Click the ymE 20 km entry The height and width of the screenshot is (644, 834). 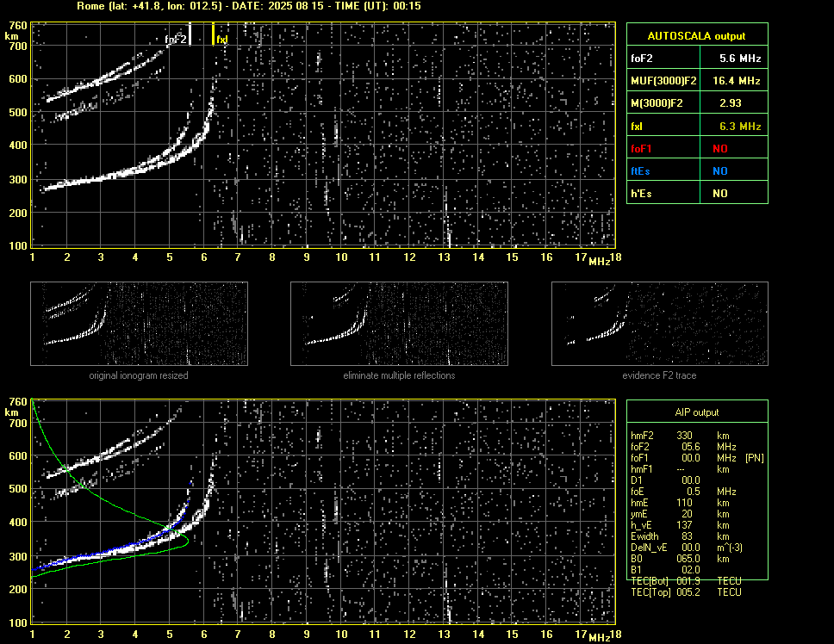tap(679, 514)
